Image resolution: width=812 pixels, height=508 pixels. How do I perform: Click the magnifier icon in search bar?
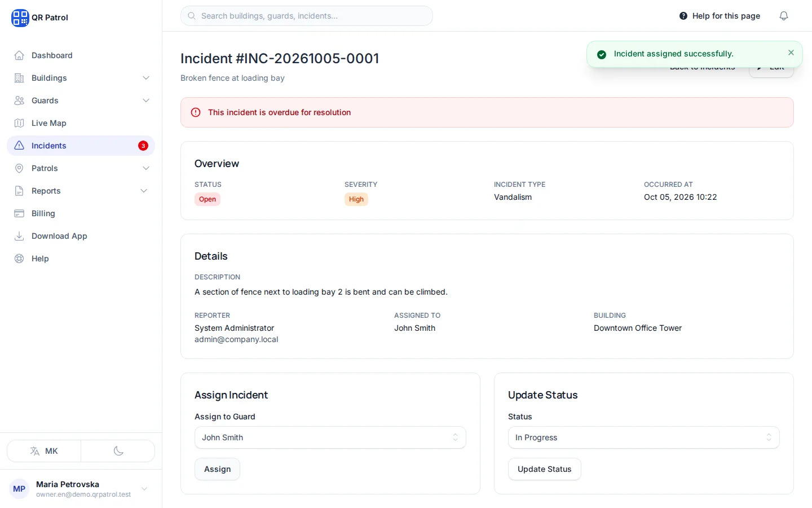pyautogui.click(x=192, y=16)
